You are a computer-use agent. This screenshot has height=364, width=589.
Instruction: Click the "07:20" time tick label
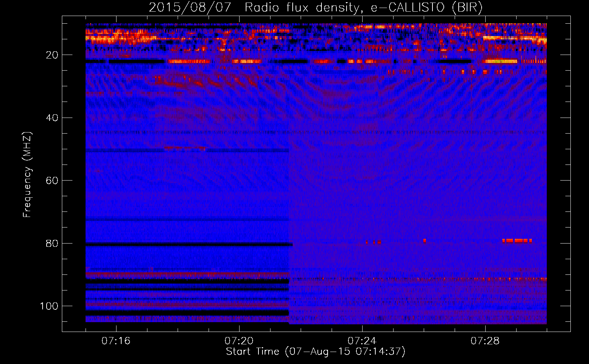pos(239,341)
